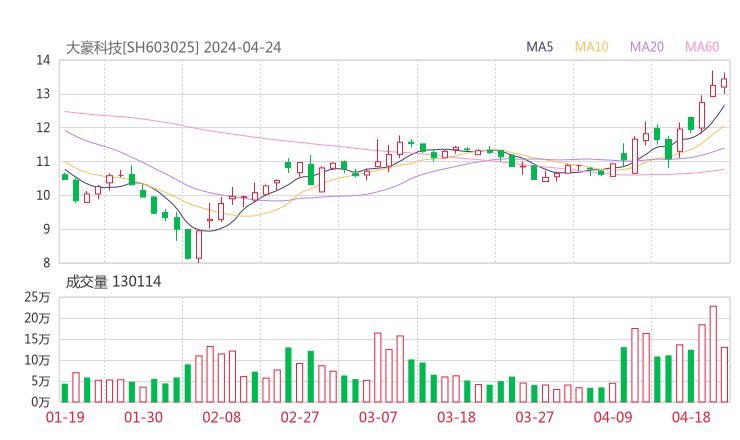Click the volume axis label 15万
This screenshot has height=440, width=740.
point(37,339)
